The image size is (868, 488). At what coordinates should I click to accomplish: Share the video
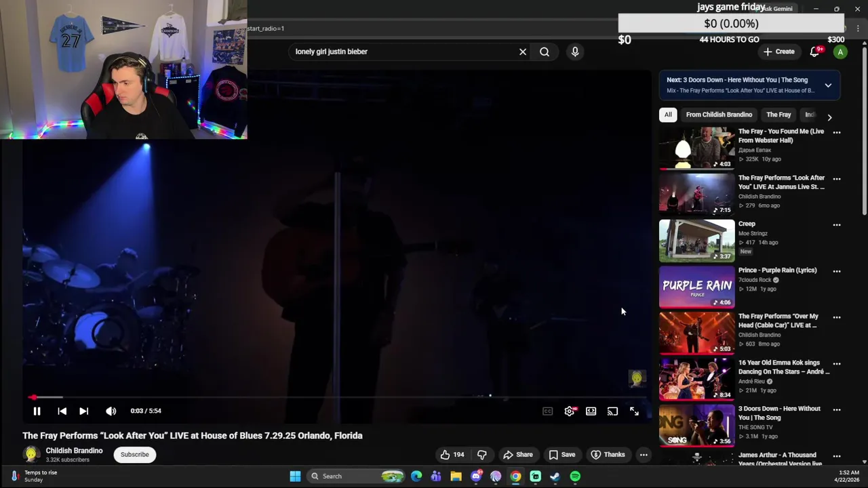517,455
